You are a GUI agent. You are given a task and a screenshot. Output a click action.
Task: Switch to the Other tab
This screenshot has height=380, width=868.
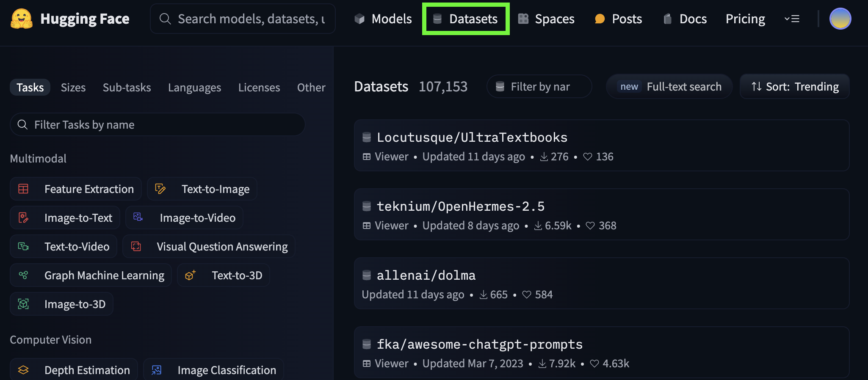tap(311, 87)
